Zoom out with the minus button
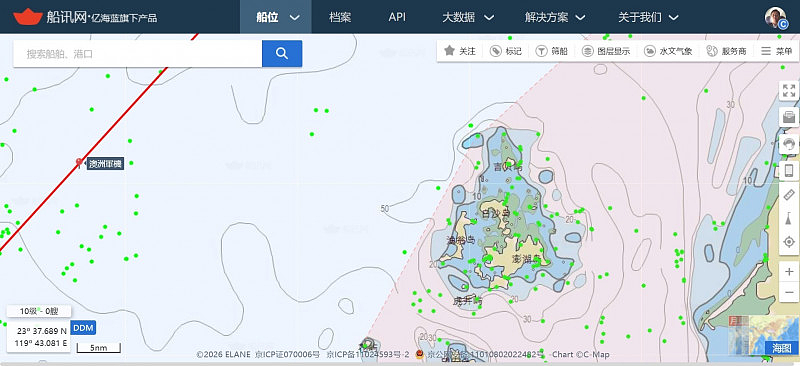 [x=789, y=292]
